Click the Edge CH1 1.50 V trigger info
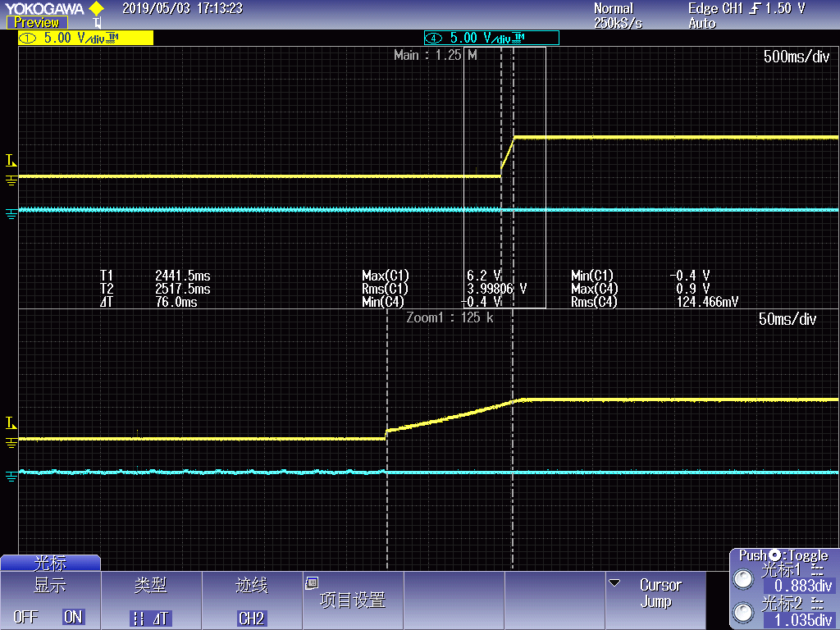The height and width of the screenshot is (630, 840). point(746,8)
